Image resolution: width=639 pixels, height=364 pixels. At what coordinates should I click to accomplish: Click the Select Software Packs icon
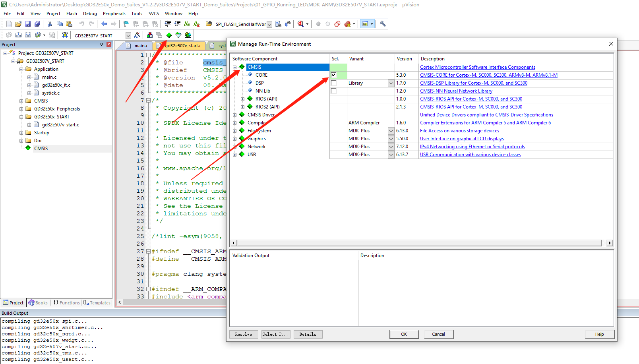[x=178, y=35]
